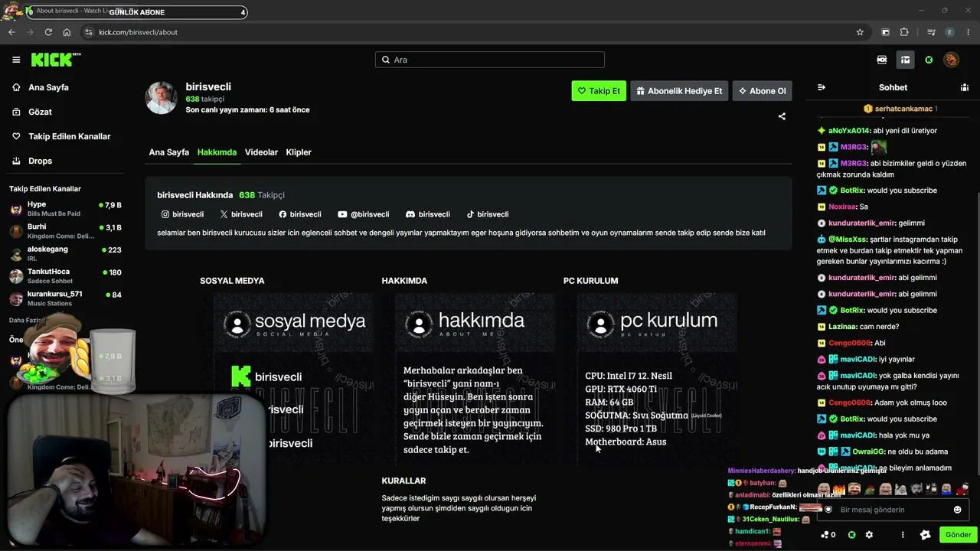
Task: Click the clip/video icon in Kick header
Action: click(x=882, y=60)
